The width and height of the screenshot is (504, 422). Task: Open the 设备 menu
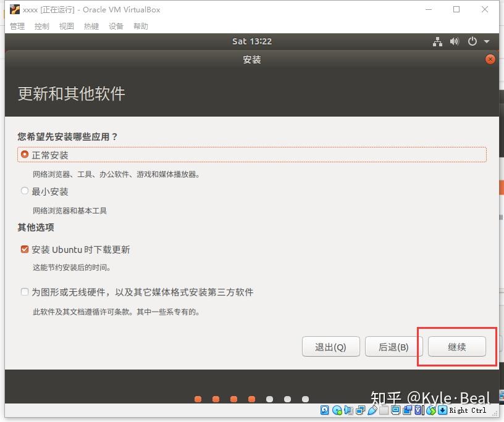115,26
